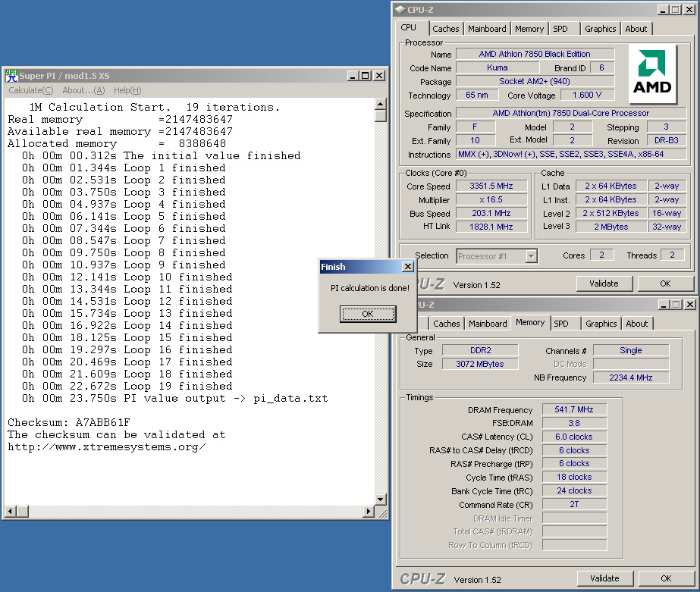Close the Super PI window
The image size is (700, 592).
point(379,76)
